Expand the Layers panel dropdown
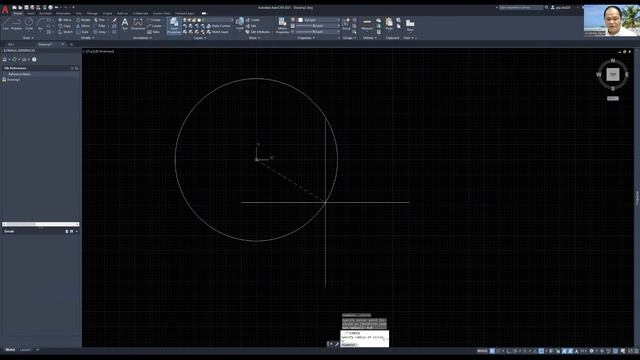This screenshot has width=640, height=360. pyautogui.click(x=200, y=38)
